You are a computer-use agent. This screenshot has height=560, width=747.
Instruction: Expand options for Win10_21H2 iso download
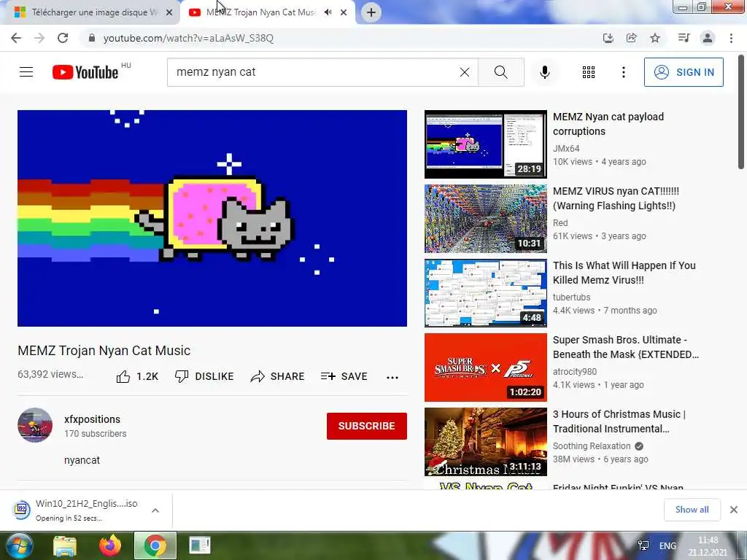[x=155, y=510]
